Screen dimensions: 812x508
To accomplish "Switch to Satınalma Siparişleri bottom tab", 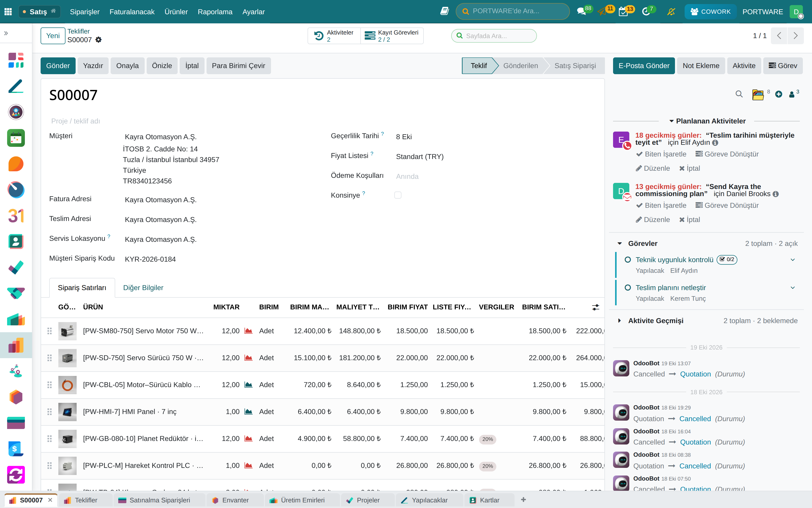I will click(x=160, y=500).
